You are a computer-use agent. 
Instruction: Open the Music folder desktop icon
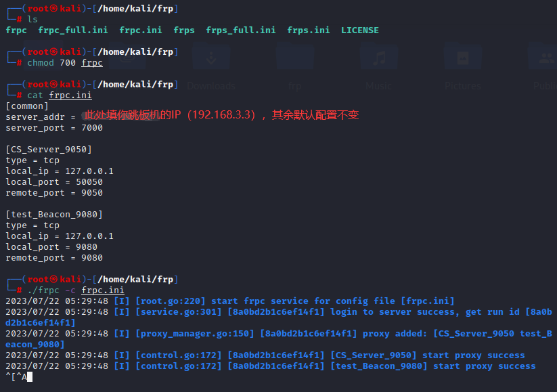coord(378,61)
